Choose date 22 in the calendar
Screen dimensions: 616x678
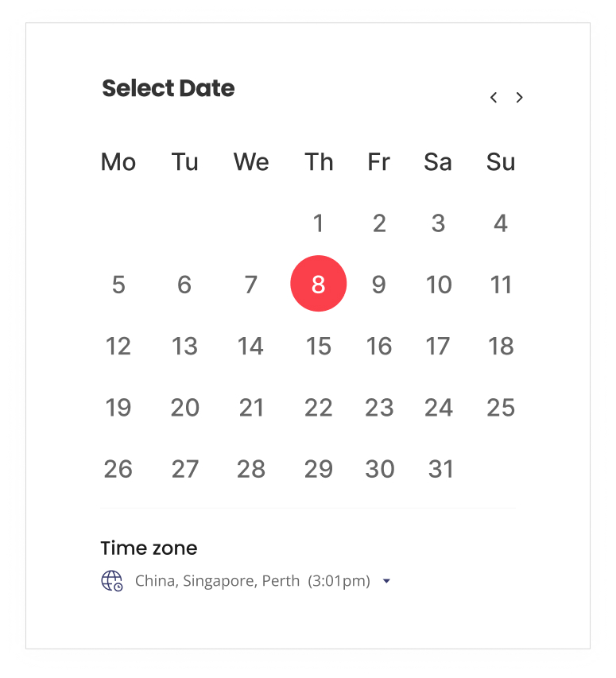coord(319,408)
